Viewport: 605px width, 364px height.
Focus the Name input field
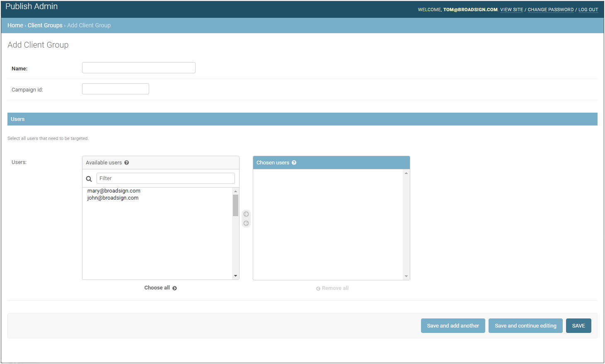[139, 68]
